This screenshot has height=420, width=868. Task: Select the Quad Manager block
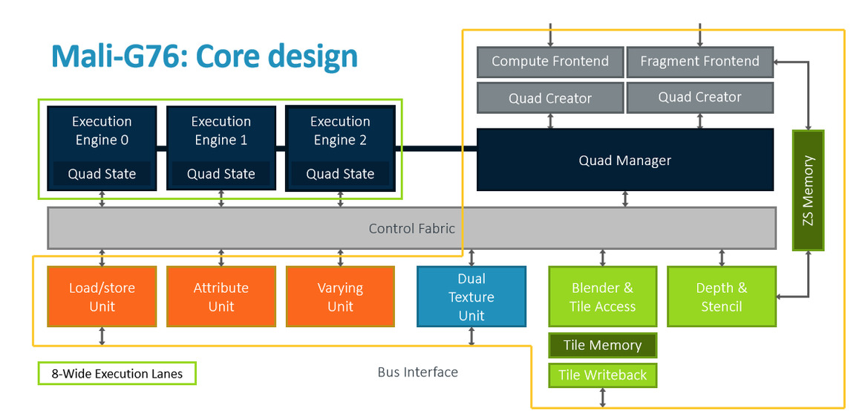pos(625,160)
